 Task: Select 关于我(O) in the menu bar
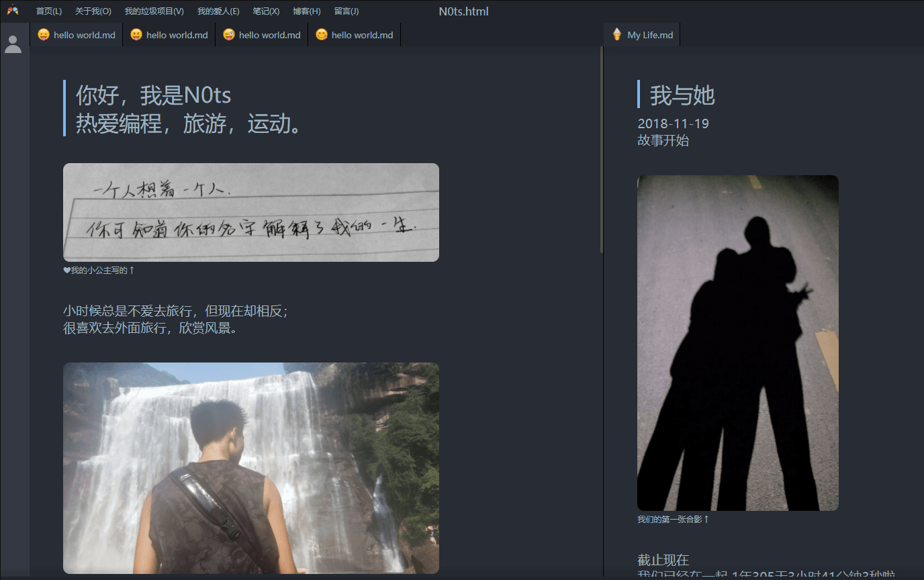pyautogui.click(x=93, y=11)
